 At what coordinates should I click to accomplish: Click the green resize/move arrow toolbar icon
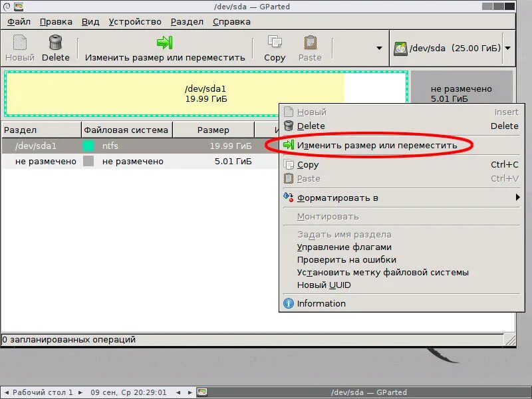tap(163, 44)
